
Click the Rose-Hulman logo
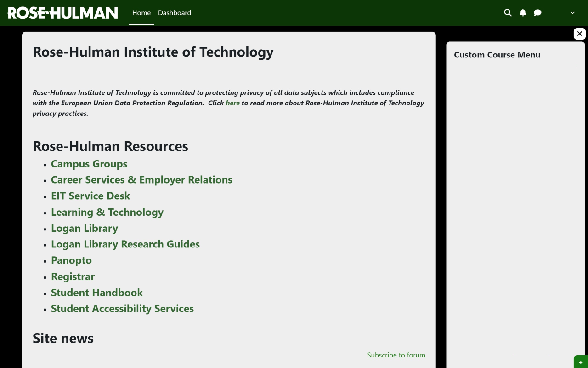tap(62, 13)
